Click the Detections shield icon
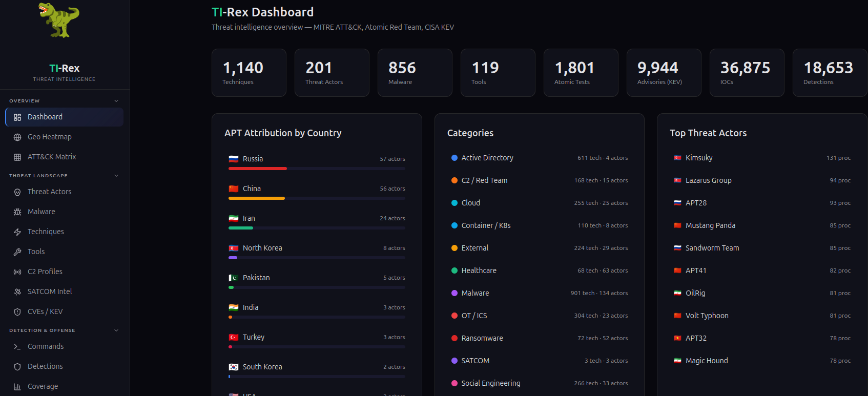 [x=17, y=367]
